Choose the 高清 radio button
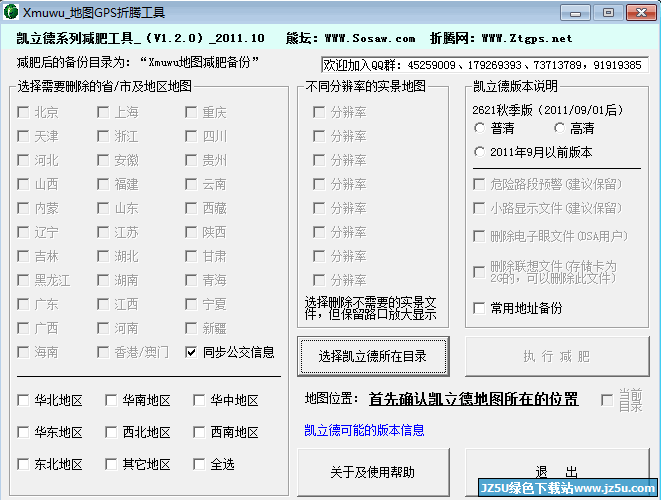This screenshot has height=500, width=661. pos(559,128)
